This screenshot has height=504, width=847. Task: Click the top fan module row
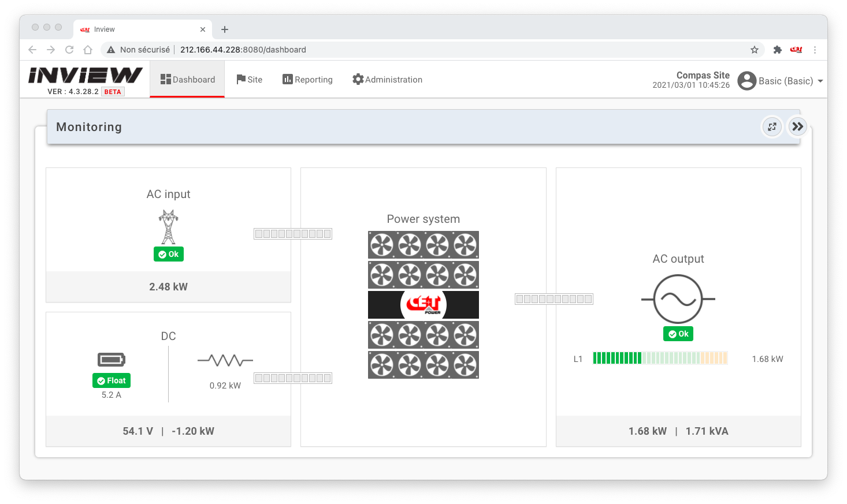coord(423,245)
